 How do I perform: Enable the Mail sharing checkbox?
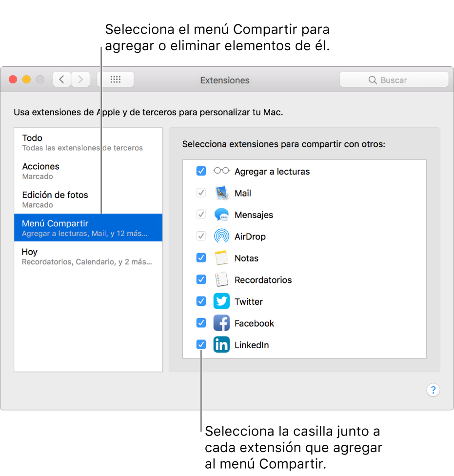tap(201, 193)
